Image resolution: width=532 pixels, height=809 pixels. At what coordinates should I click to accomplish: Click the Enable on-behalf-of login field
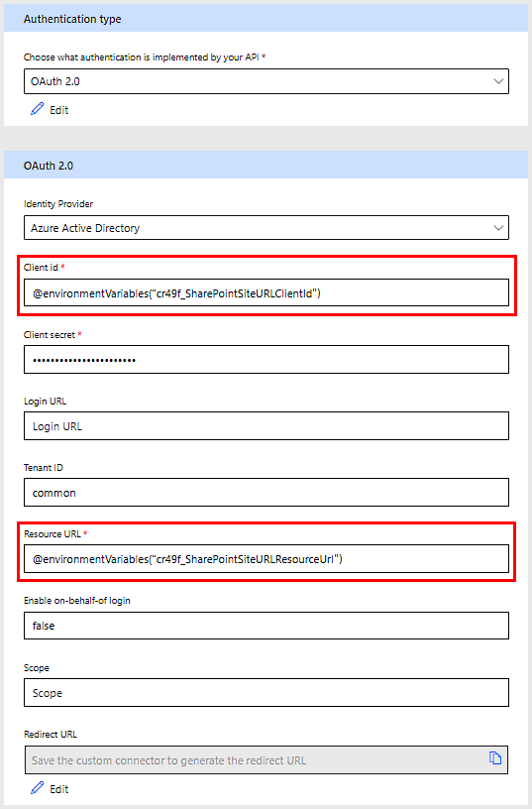pos(266,626)
